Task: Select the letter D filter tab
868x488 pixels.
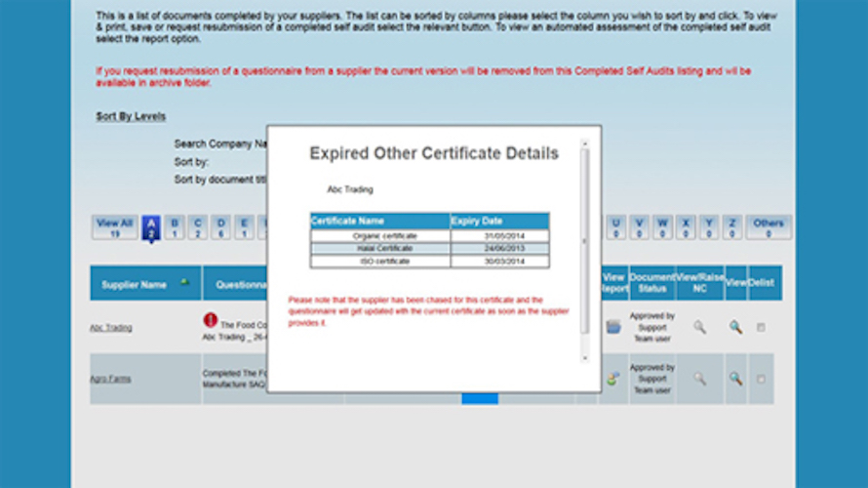Action: pos(220,227)
